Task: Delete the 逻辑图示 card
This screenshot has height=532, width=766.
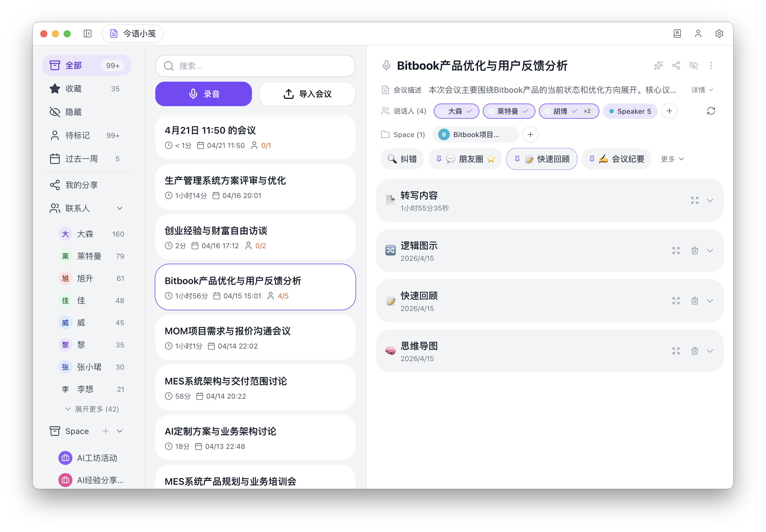Action: coord(694,251)
